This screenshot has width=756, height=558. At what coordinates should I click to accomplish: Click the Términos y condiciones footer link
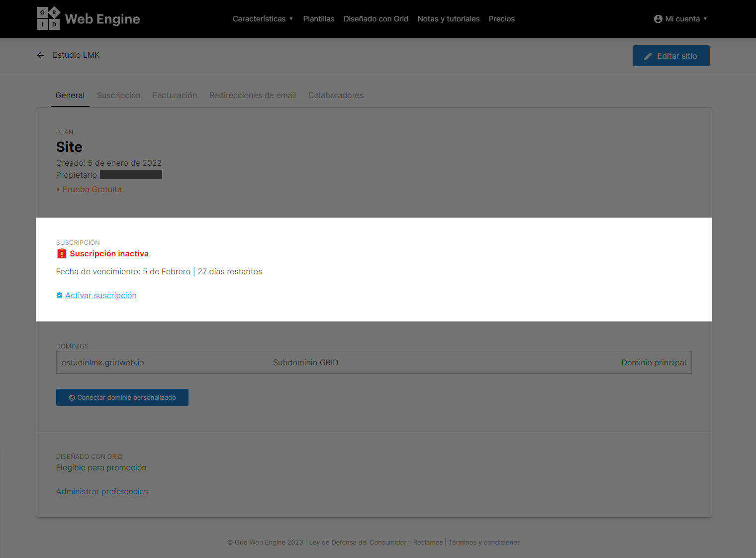coord(484,542)
